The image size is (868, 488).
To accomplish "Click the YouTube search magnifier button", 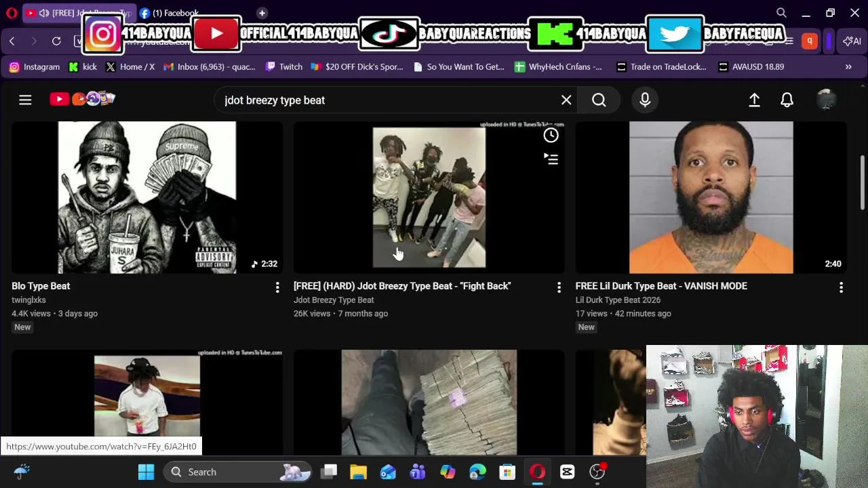I will pyautogui.click(x=599, y=100).
